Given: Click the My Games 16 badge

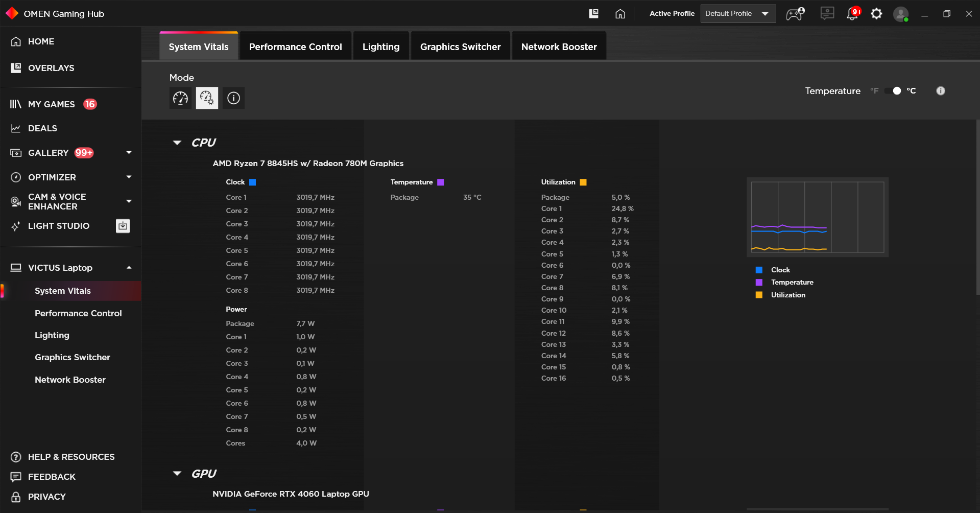Looking at the screenshot, I should pyautogui.click(x=90, y=104).
